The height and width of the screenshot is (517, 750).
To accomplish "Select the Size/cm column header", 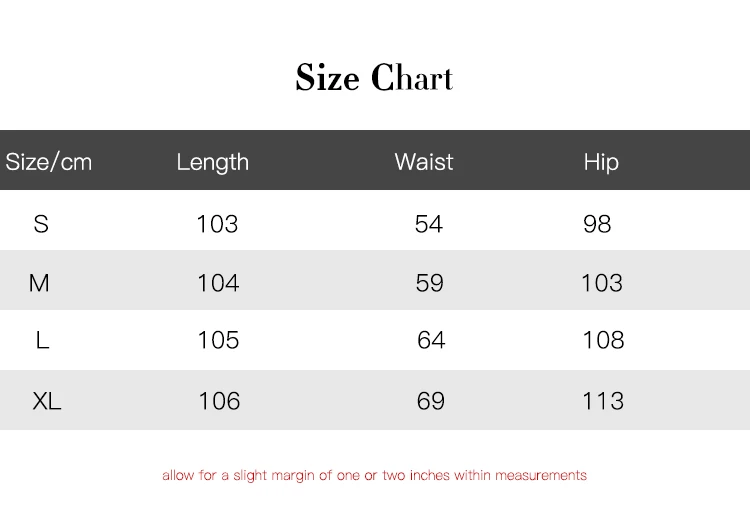I will [49, 162].
